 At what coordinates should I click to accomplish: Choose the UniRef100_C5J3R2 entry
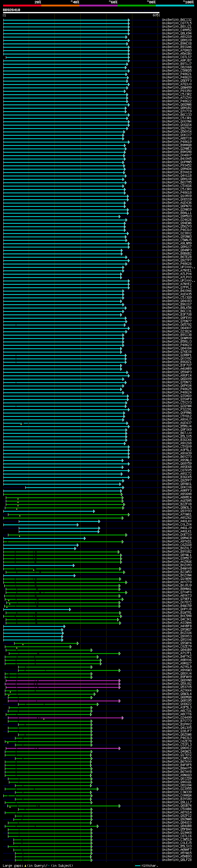[177, 94]
